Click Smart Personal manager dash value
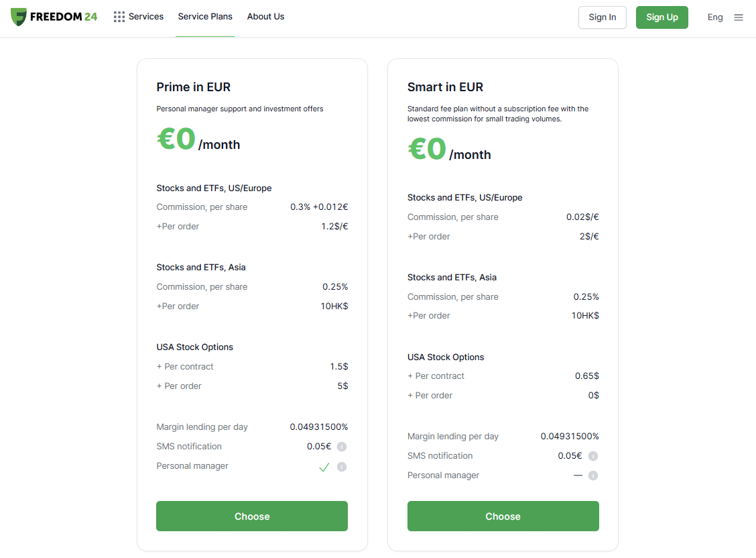This screenshot has height=558, width=756. (578, 476)
